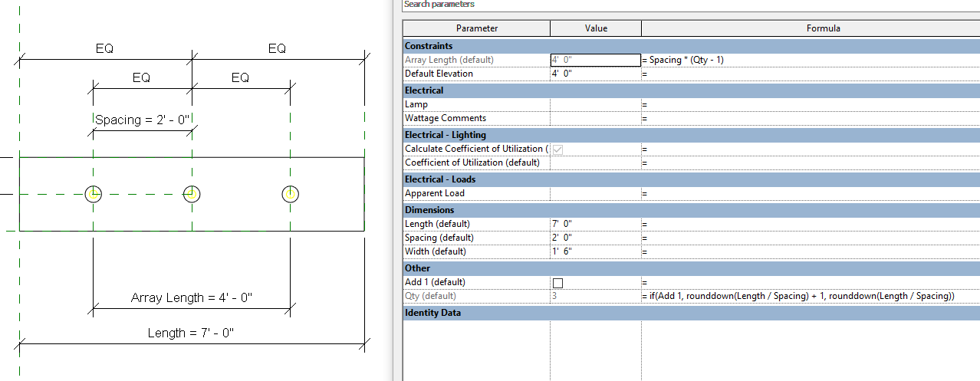
Task: Select the rightmost light fixture symbol
Action: [x=290, y=194]
